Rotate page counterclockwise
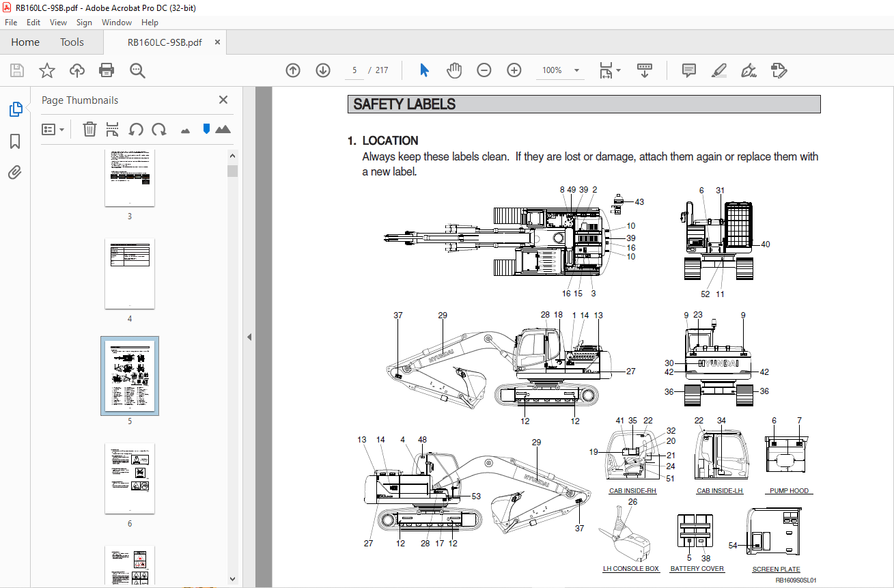Image resolution: width=894 pixels, height=588 pixels. coord(136,129)
